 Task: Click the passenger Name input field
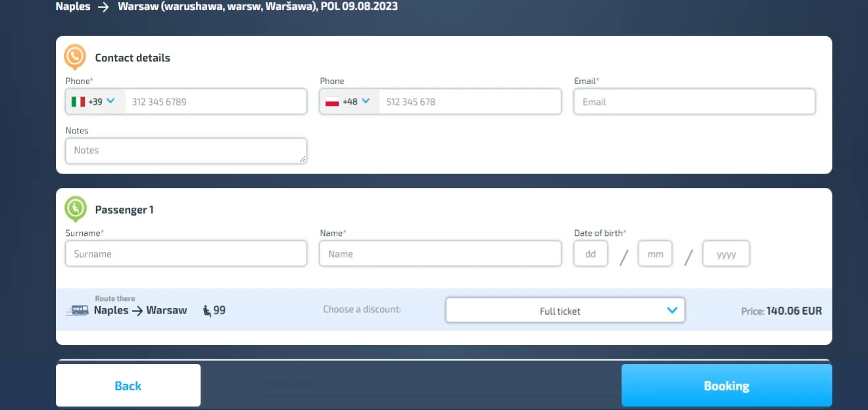tap(440, 254)
